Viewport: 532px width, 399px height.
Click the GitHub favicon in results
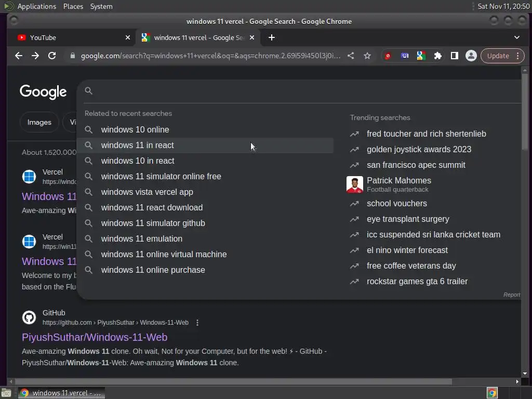tap(29, 317)
